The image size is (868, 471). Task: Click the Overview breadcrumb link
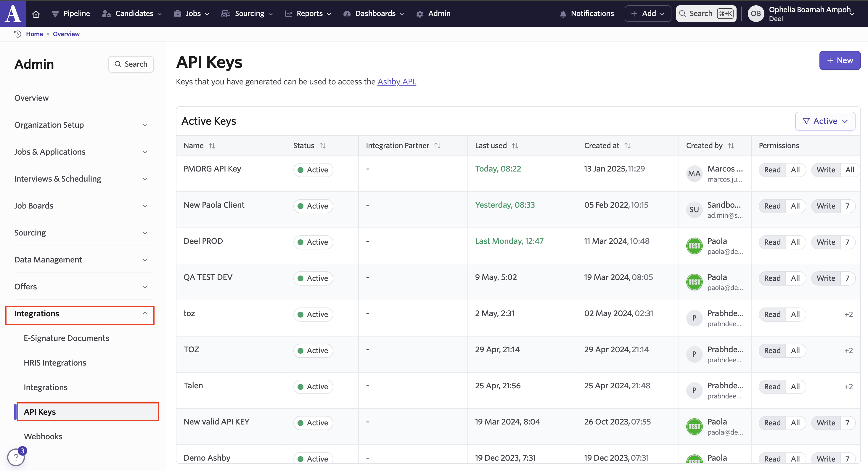[66, 34]
